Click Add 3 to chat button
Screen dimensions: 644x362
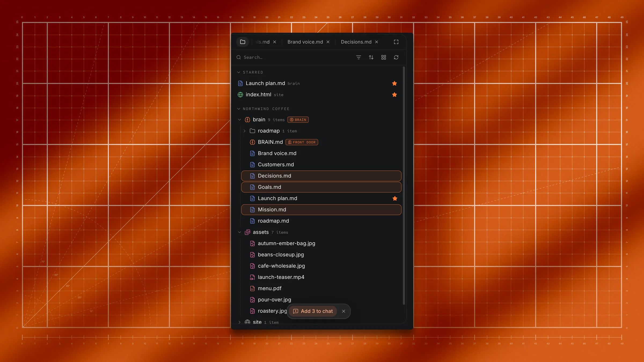click(x=313, y=311)
